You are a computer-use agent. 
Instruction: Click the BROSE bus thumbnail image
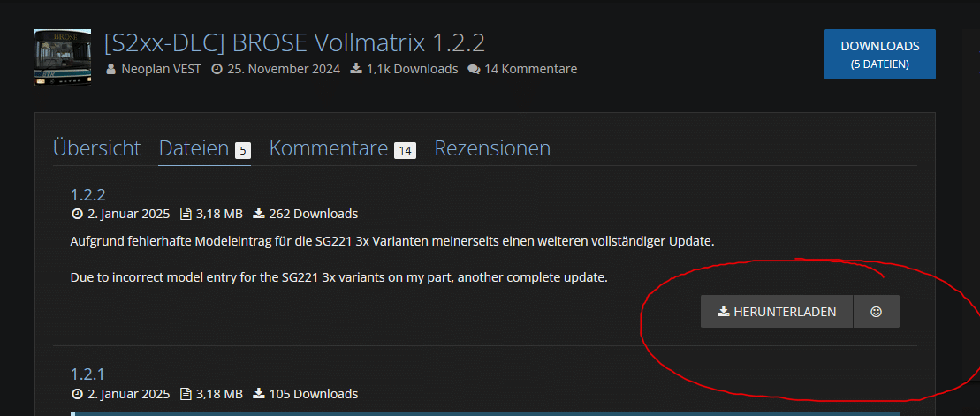tap(63, 57)
